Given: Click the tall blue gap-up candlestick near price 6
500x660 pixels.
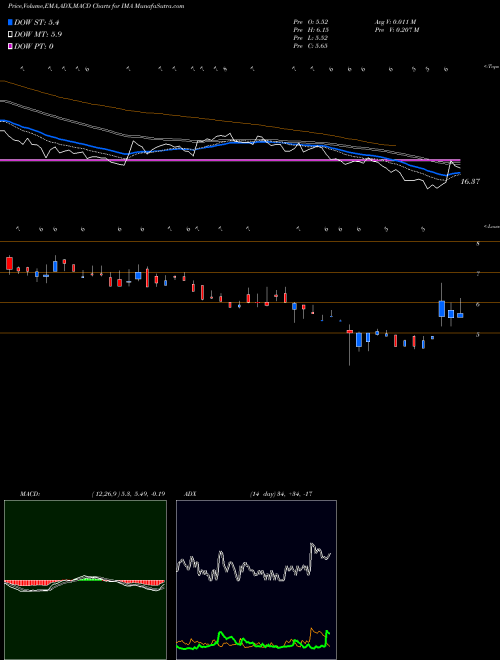Looking at the screenshot, I should tap(441, 308).
